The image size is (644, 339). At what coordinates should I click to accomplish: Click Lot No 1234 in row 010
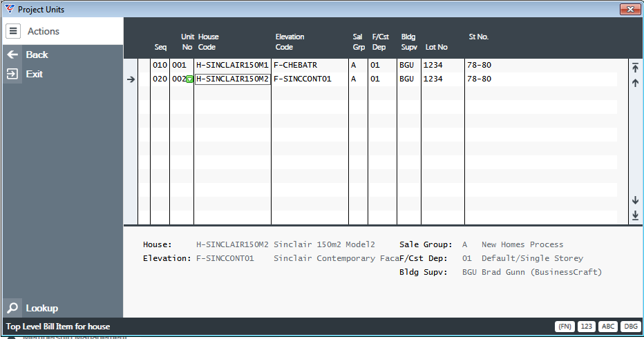pyautogui.click(x=442, y=65)
